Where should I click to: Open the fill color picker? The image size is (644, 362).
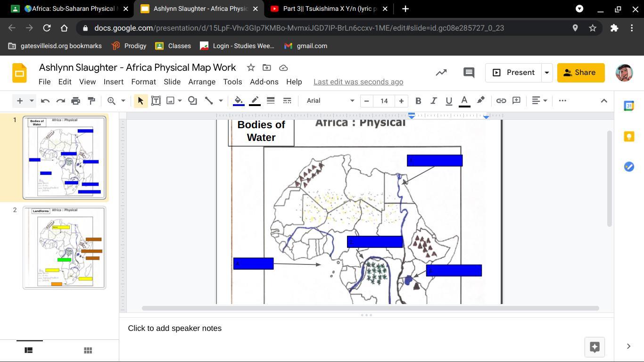(x=239, y=100)
